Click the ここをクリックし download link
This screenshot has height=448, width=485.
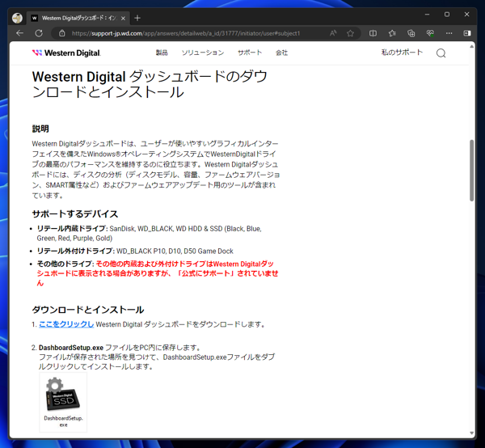[x=66, y=324]
